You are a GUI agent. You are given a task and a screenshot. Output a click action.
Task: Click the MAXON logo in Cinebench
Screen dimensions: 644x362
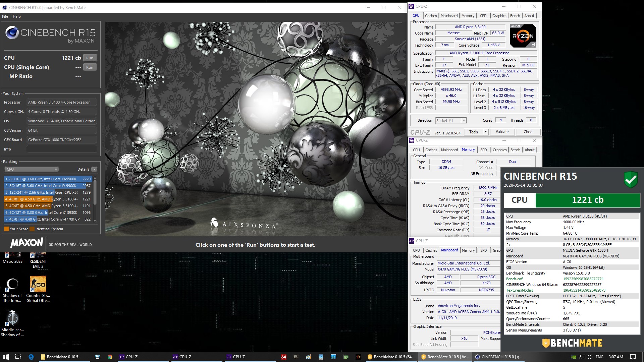coord(27,243)
